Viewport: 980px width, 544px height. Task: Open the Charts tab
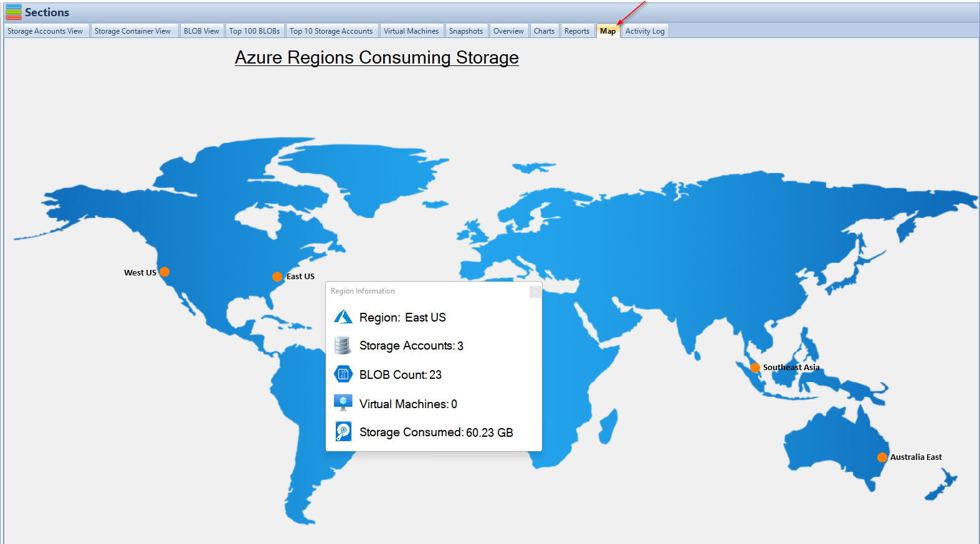(x=544, y=31)
